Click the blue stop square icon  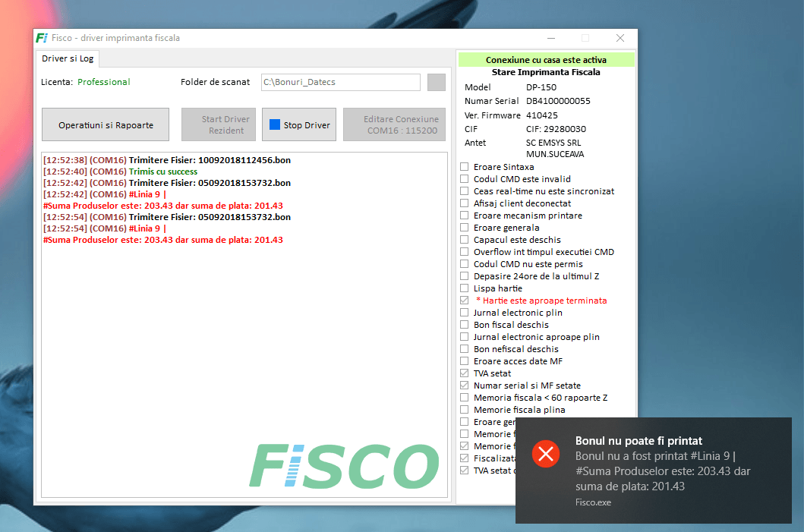click(275, 124)
